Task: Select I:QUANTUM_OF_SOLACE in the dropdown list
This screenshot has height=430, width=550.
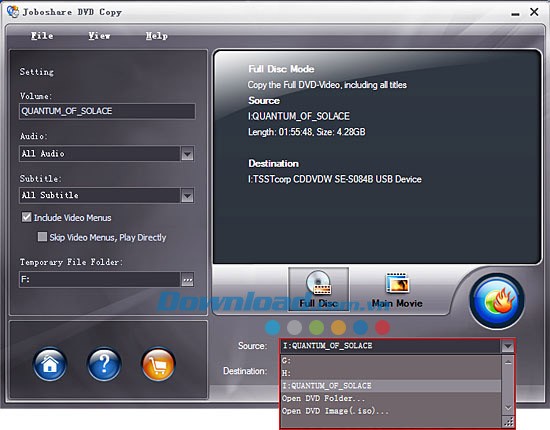Action: click(391, 385)
